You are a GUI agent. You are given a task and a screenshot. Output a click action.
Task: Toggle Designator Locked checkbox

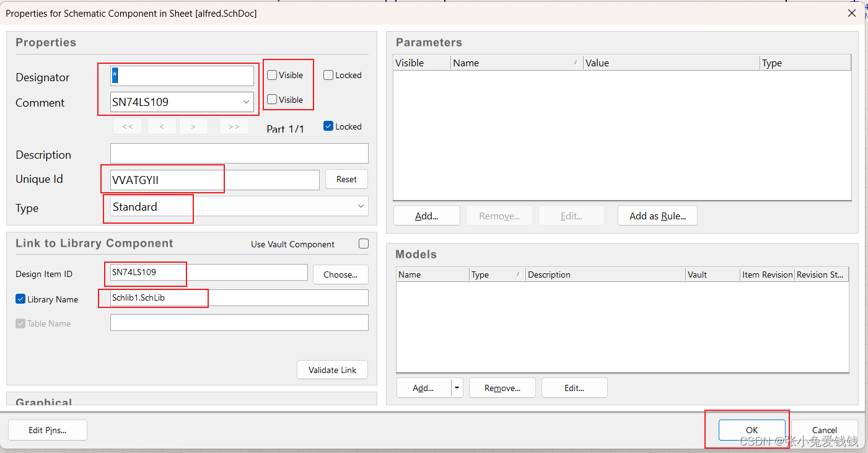point(328,75)
